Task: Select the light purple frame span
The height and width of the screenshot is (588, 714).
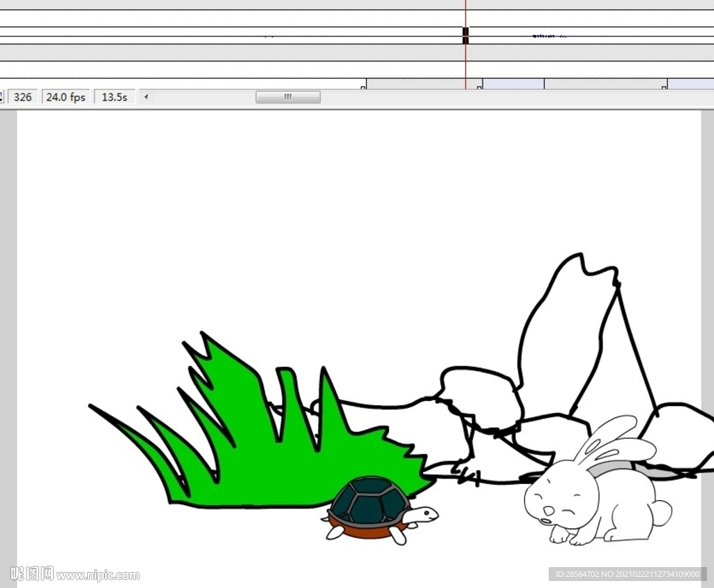Action: pos(513,84)
